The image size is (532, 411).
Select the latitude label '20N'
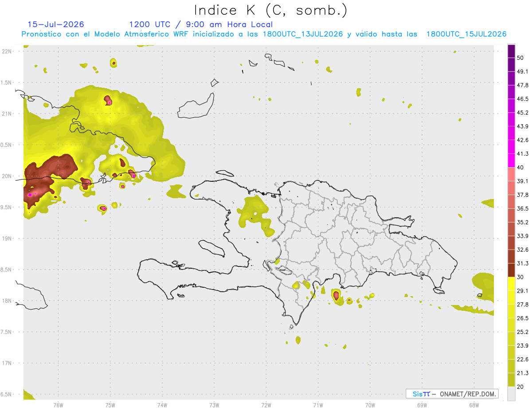(7, 176)
